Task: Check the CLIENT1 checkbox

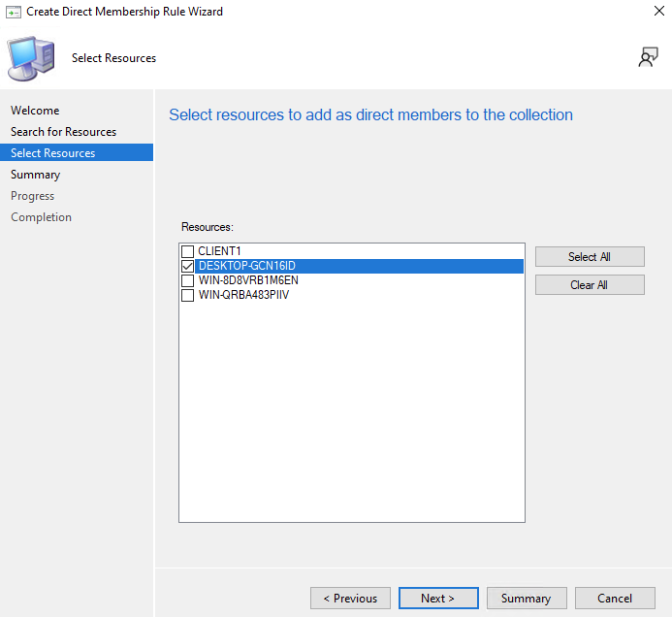Action: (188, 251)
